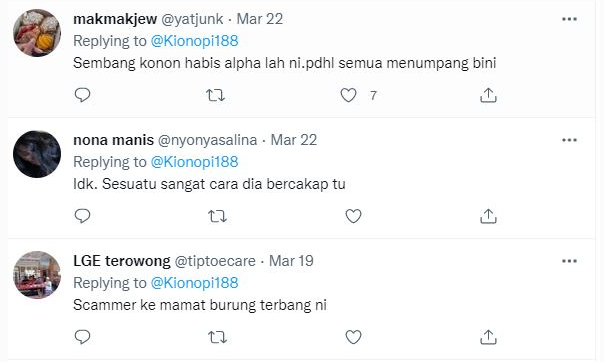Screen dimensions: 604x362
Task: Open the Mar 19 timestamp of LGE terowong tweet
Action: click(291, 261)
